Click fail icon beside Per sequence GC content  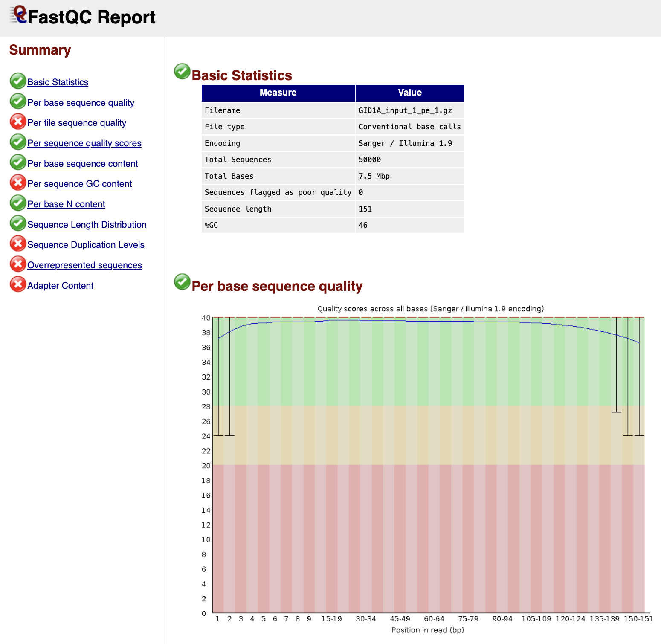click(x=18, y=183)
